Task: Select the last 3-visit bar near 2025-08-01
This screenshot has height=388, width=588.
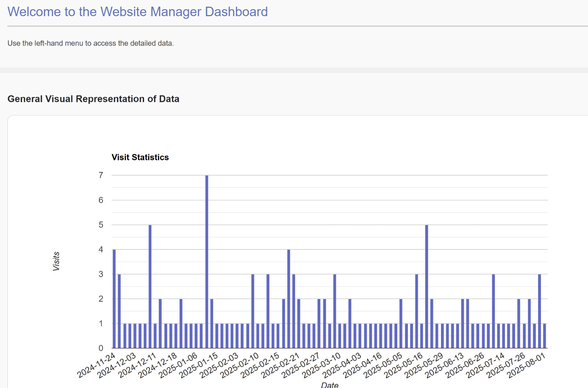Action: 539,310
